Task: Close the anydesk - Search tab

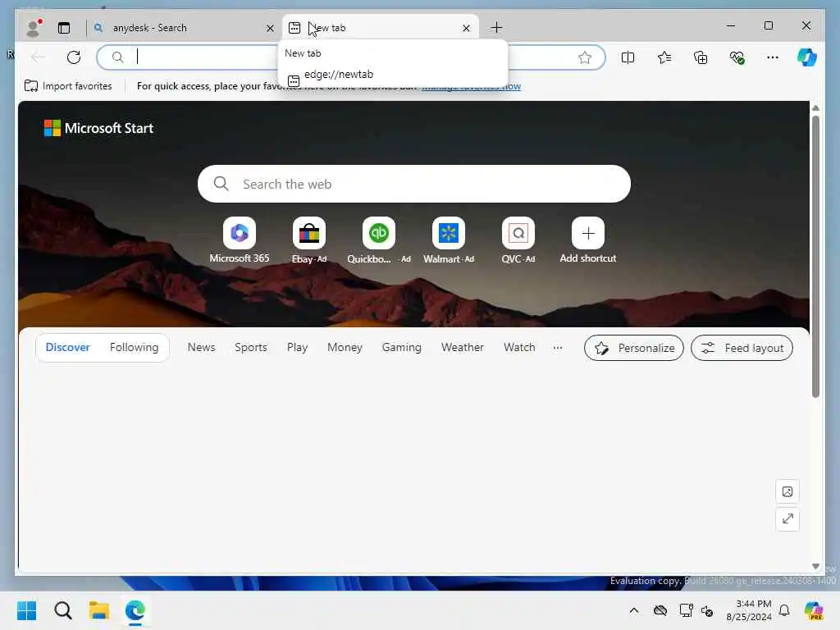Action: coord(270,29)
